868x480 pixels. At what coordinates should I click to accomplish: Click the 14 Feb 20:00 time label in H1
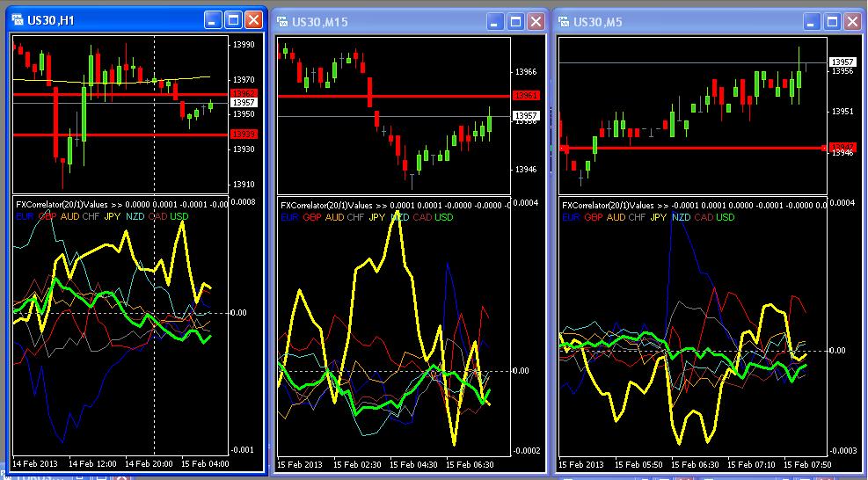point(149,464)
